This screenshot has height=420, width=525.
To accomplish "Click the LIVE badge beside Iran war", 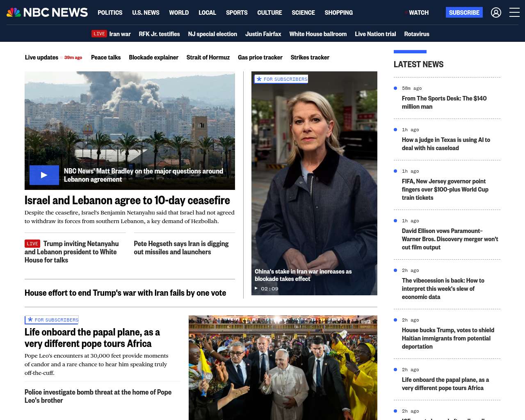I will coord(99,34).
